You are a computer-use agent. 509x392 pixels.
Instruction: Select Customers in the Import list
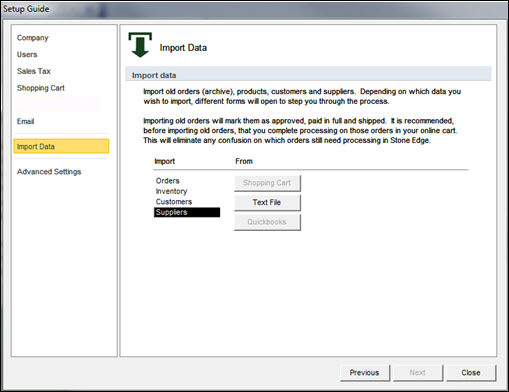click(174, 202)
